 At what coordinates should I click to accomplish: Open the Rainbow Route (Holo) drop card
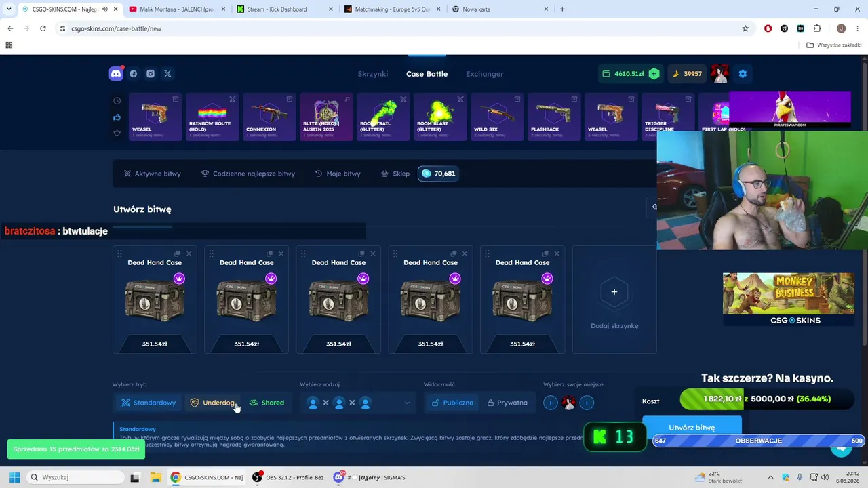212,117
